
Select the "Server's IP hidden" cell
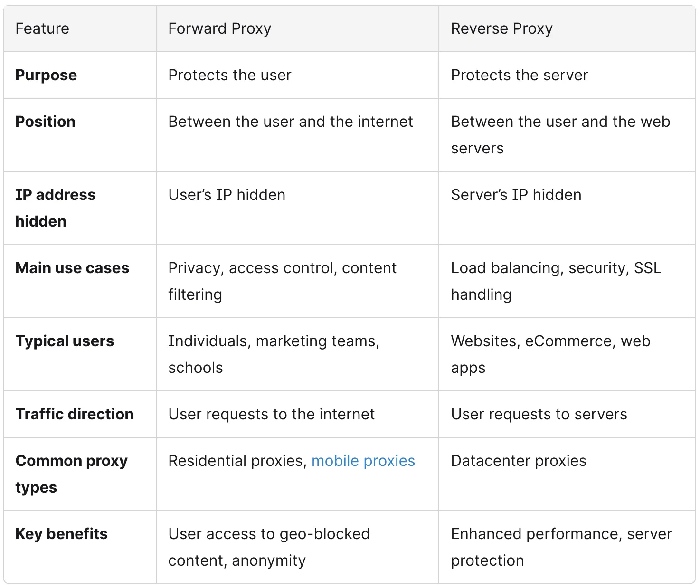pyautogui.click(x=516, y=195)
